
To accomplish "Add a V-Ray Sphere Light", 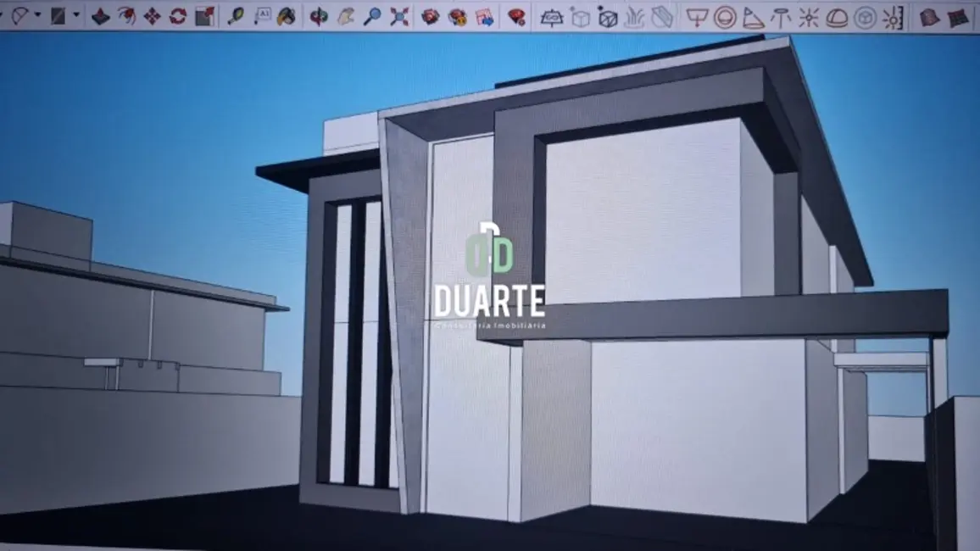I will coord(725,17).
